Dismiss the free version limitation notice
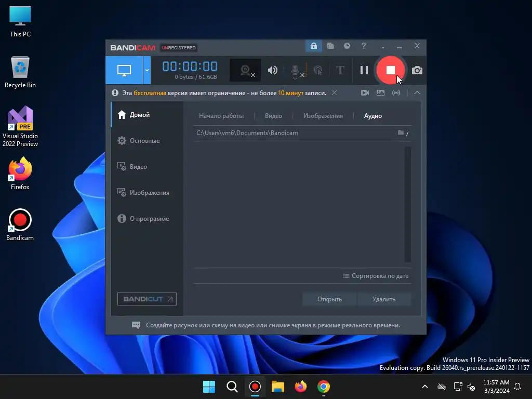The height and width of the screenshot is (399, 532). click(x=334, y=93)
